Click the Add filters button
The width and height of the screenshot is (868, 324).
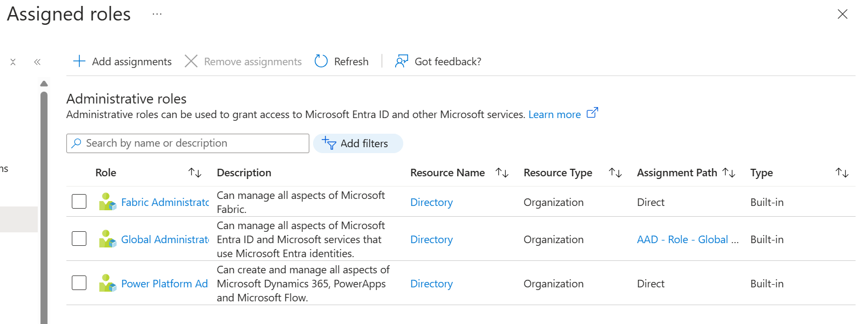coord(358,143)
